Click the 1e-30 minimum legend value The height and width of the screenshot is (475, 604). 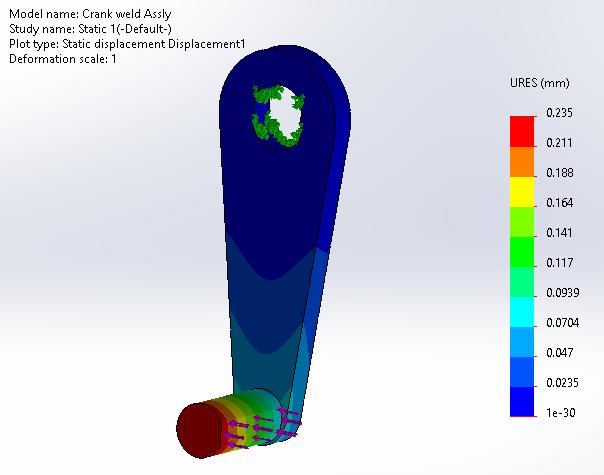[x=561, y=413]
